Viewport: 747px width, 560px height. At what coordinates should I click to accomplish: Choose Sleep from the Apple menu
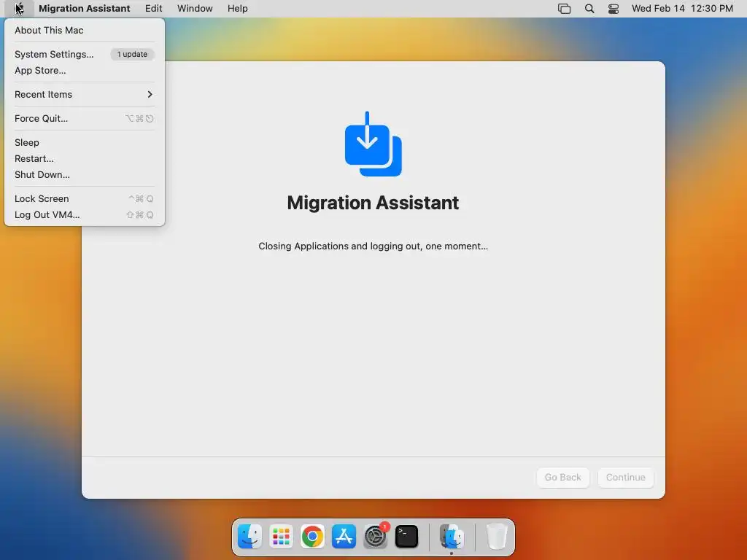pyautogui.click(x=85, y=142)
